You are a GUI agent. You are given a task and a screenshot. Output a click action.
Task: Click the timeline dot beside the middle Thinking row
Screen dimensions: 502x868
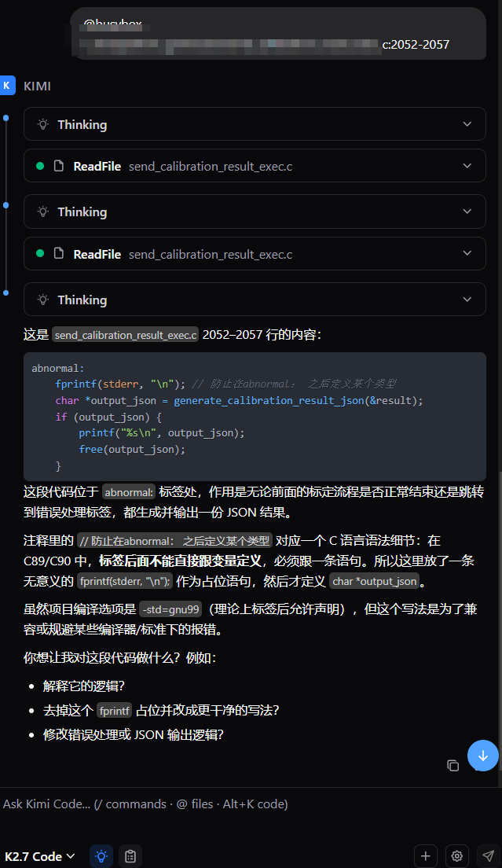click(5, 205)
